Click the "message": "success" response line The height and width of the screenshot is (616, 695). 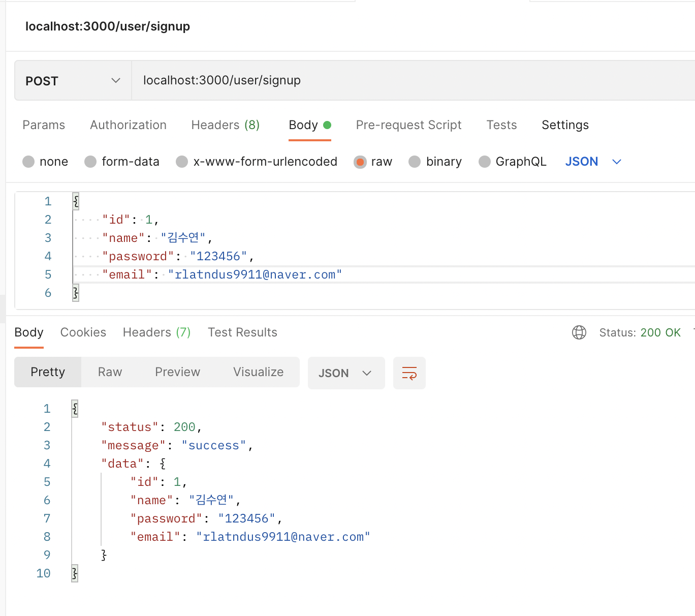177,445
